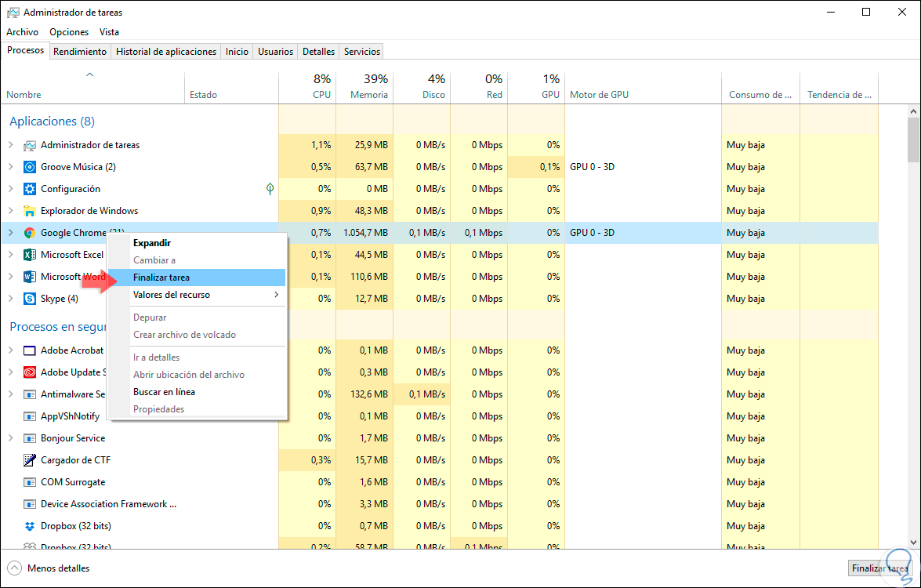Expand the Administrador de tareas process row
This screenshot has height=588, width=921.
pos(11,145)
